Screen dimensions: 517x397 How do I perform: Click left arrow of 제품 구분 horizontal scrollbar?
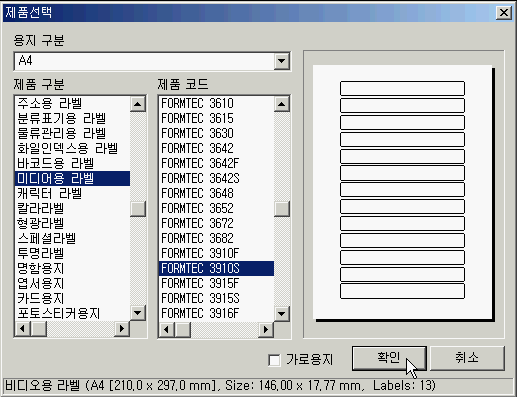click(x=23, y=329)
